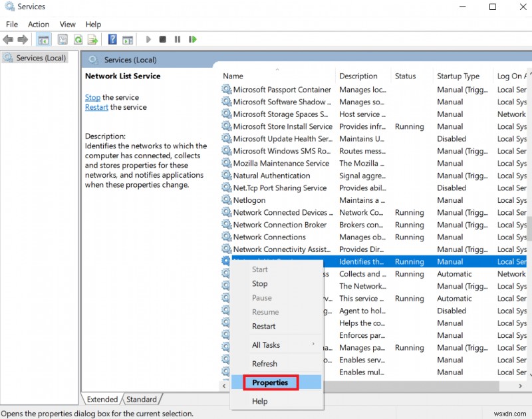
Task: Sort the list by the Name column header
Action: tap(233, 76)
